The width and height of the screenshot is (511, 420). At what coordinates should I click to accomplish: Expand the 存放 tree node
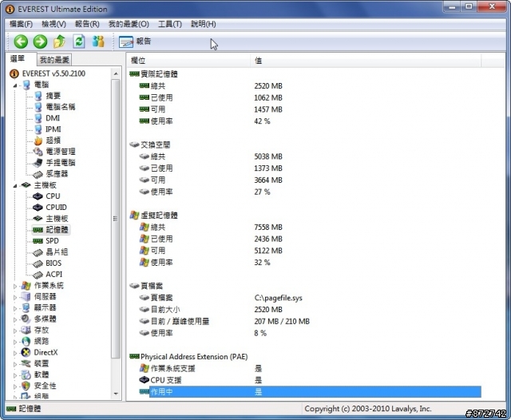(x=15, y=331)
